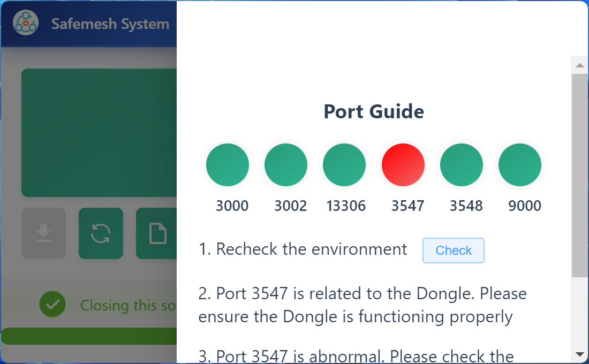This screenshot has height=364, width=589.
Task: Click the Safemesh System logo icon
Action: click(26, 24)
